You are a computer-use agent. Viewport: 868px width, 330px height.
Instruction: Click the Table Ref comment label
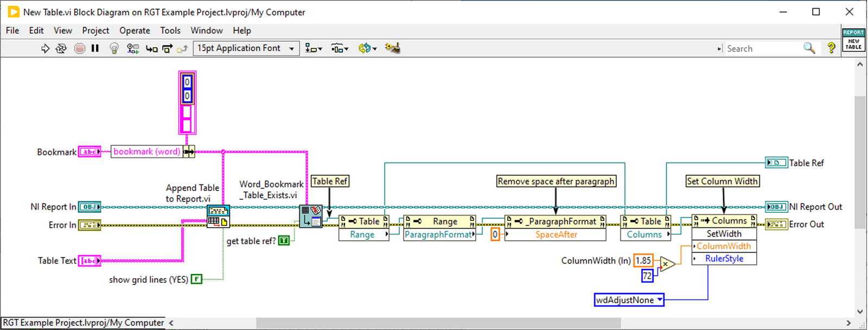(330, 181)
